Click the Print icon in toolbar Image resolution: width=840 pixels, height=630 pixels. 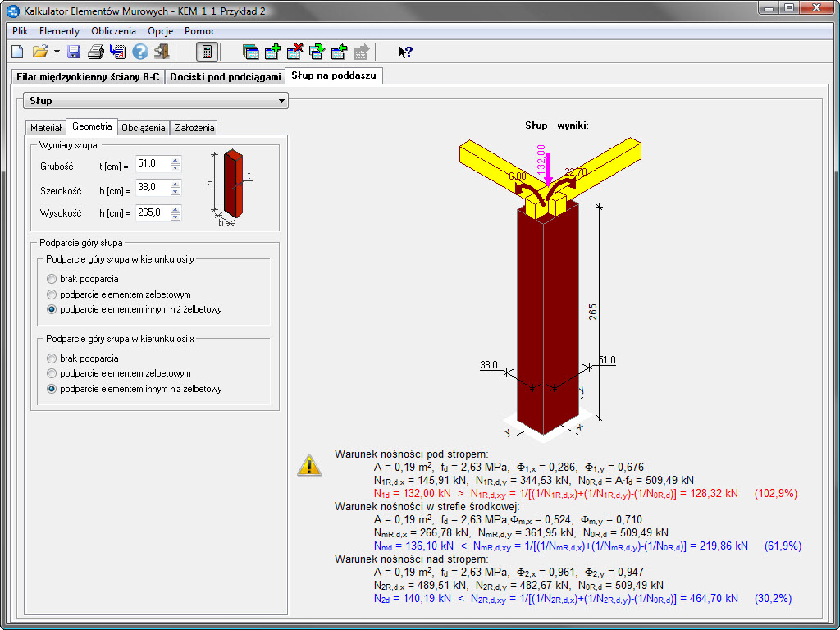[x=96, y=52]
